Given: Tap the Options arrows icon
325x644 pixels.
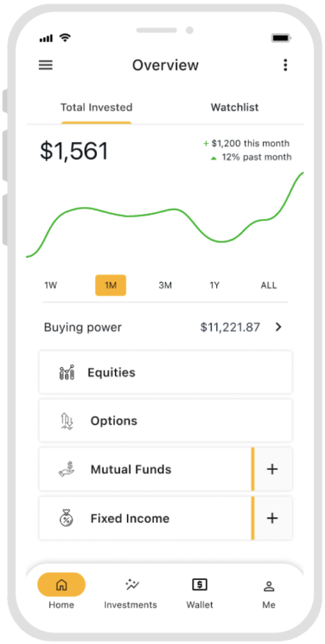Looking at the screenshot, I should (67, 421).
